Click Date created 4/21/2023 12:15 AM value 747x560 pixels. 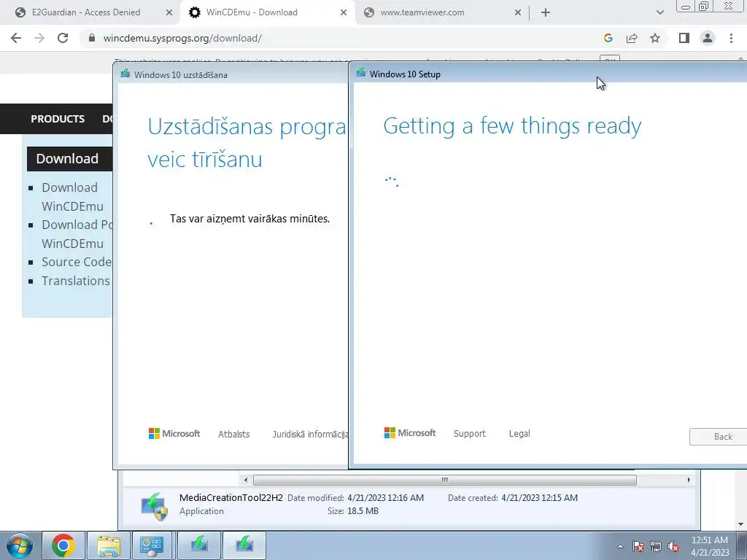(539, 497)
